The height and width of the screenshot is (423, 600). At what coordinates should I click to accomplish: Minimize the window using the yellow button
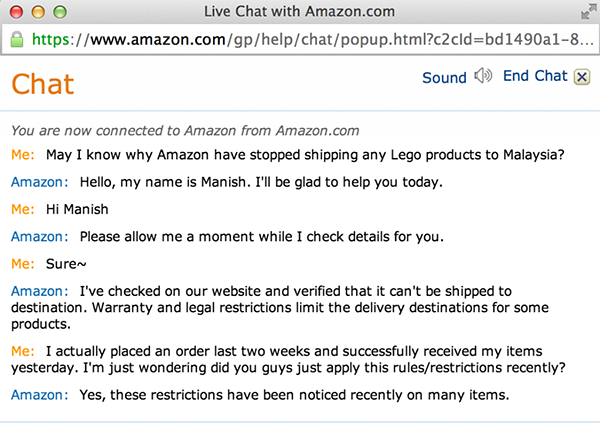click(x=36, y=12)
